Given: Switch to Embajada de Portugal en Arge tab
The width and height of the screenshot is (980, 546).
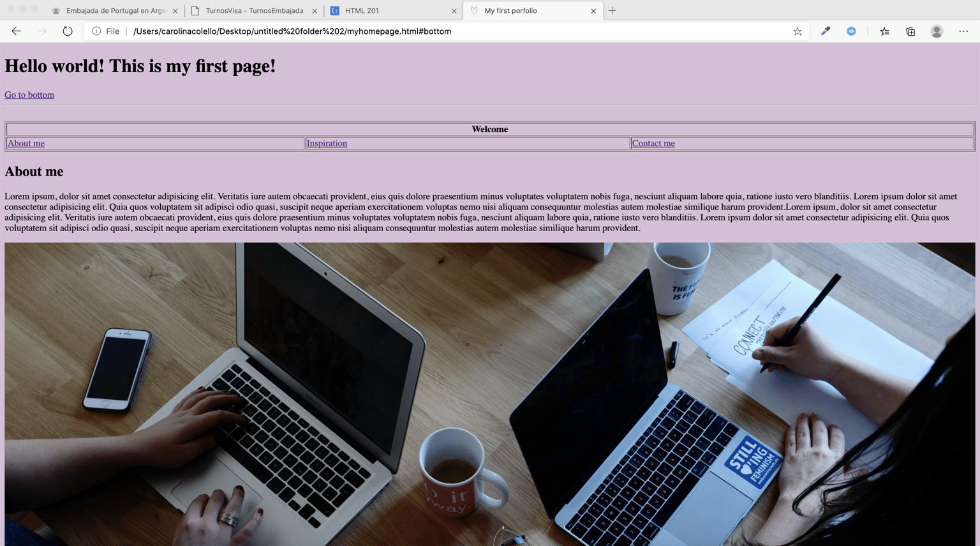Looking at the screenshot, I should 115,11.
